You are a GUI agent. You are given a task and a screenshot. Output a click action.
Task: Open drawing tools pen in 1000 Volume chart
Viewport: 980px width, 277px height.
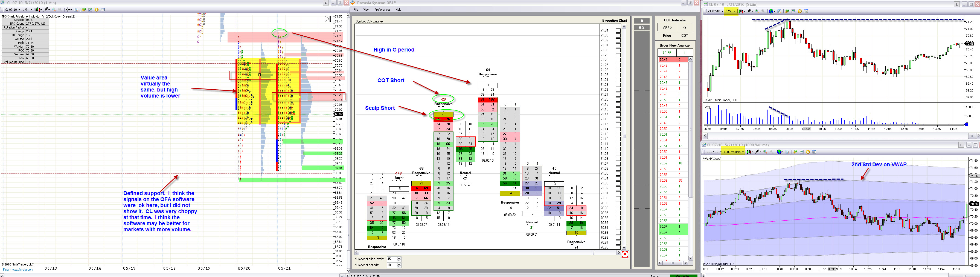tap(758, 152)
